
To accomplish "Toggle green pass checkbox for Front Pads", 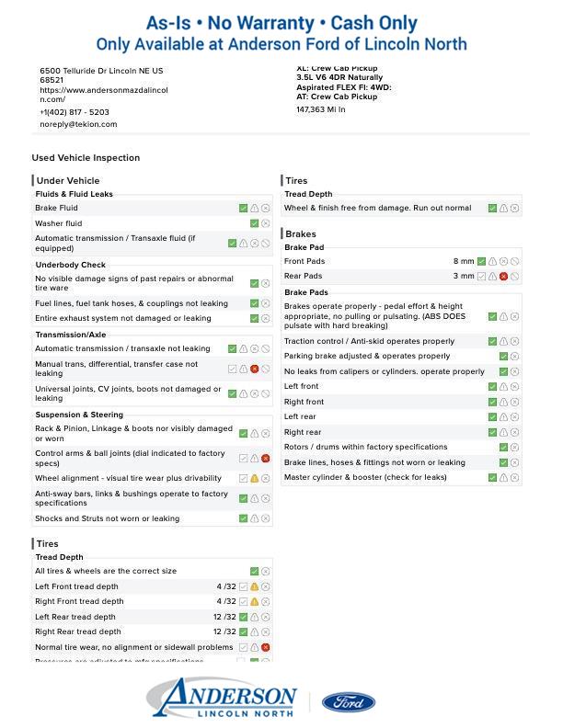I will [481, 261].
